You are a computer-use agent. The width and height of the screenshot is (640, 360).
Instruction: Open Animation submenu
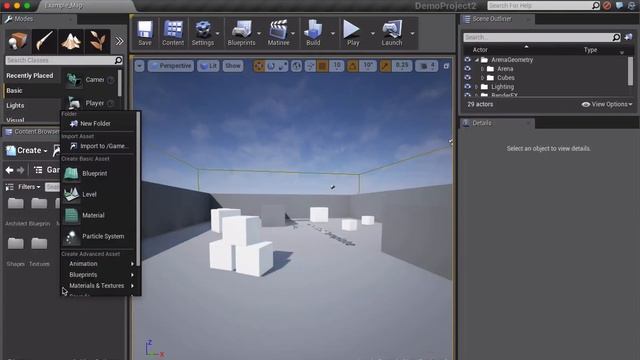(x=98, y=264)
